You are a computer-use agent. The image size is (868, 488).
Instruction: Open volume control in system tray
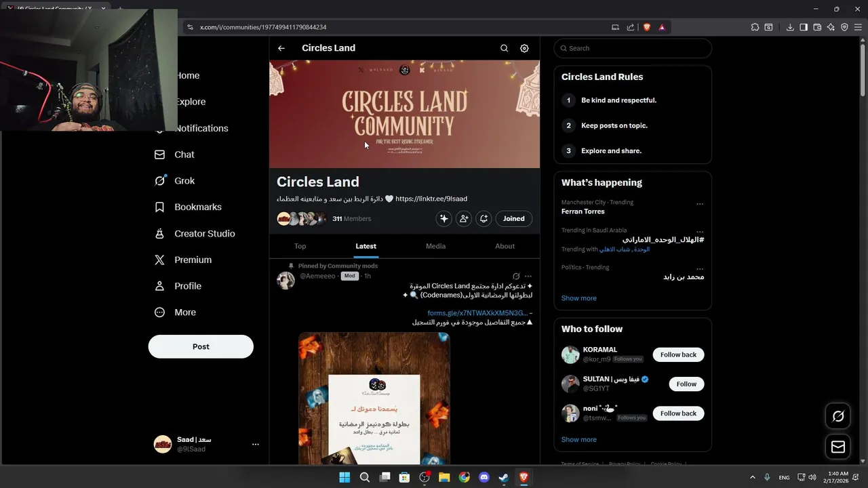click(x=812, y=477)
